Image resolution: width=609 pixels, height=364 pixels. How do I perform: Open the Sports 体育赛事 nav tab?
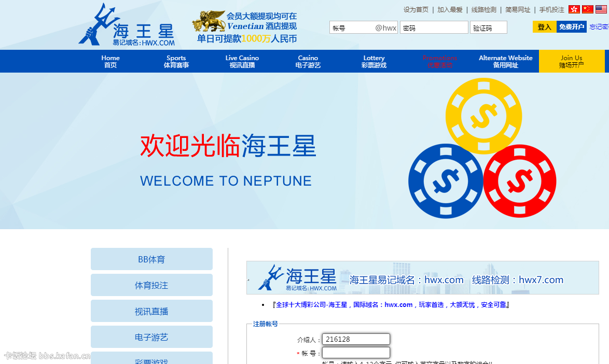(x=176, y=61)
